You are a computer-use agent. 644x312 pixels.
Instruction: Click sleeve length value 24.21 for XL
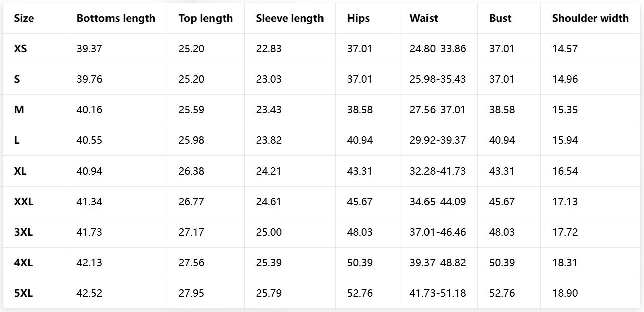point(269,171)
